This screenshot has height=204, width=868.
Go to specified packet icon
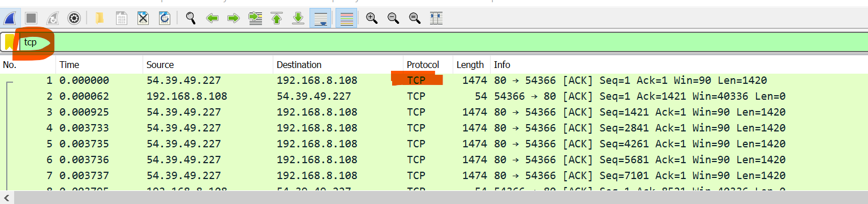tap(255, 18)
